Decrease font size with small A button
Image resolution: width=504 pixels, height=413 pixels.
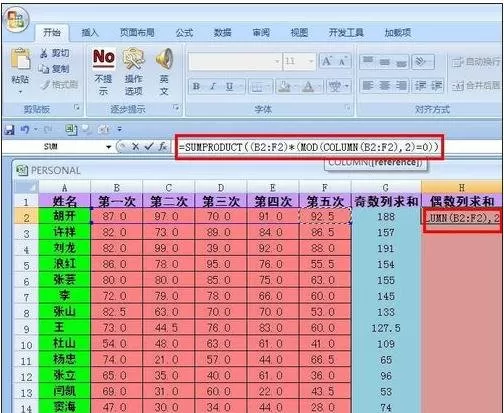(342, 61)
